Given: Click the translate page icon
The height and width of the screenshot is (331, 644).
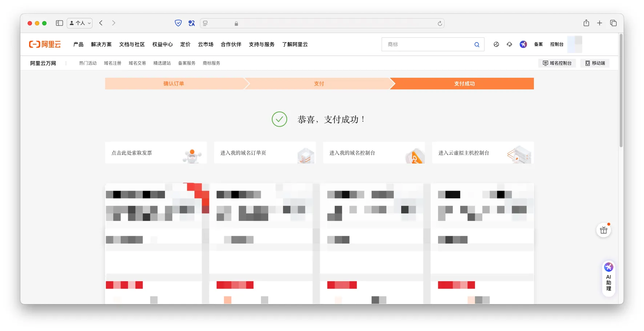Looking at the screenshot, I should 192,23.
